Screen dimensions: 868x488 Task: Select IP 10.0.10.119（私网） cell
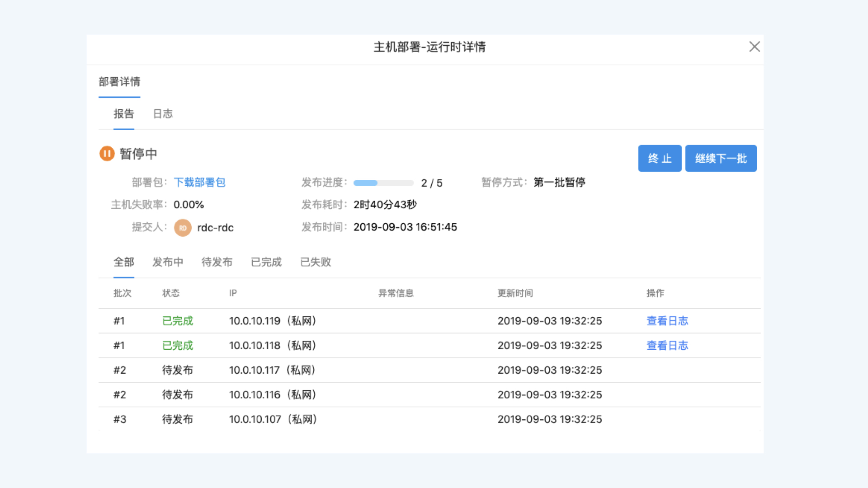coord(274,321)
